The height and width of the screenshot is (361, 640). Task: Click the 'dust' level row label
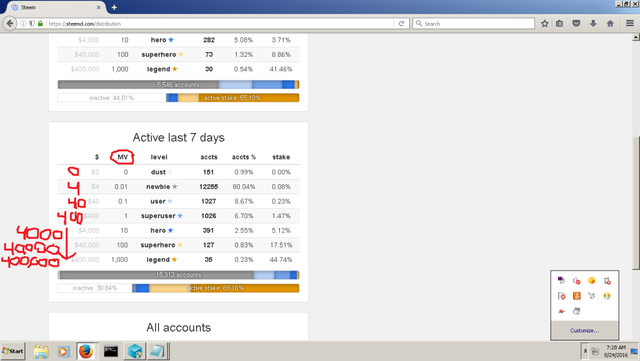tap(158, 172)
